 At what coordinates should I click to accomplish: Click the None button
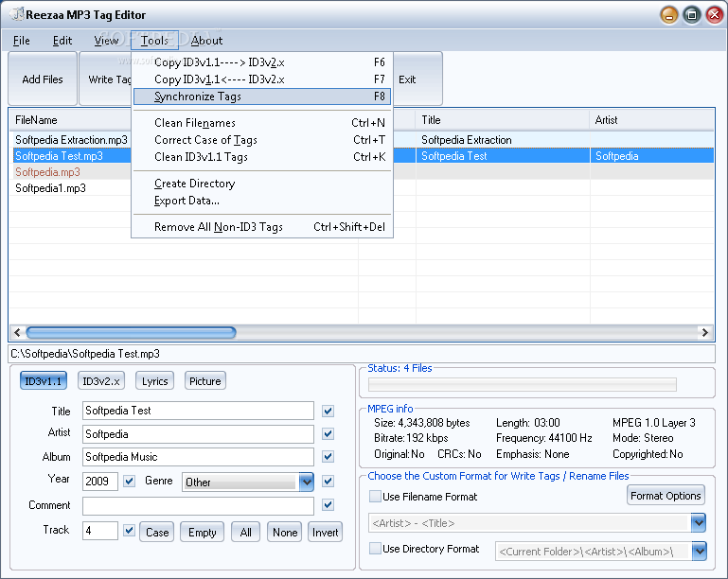285,532
